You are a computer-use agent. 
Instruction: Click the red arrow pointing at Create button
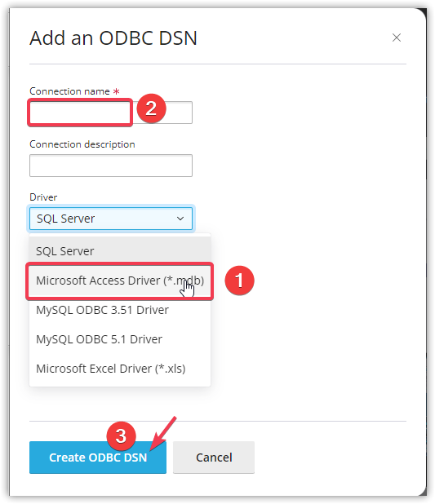tap(163, 433)
